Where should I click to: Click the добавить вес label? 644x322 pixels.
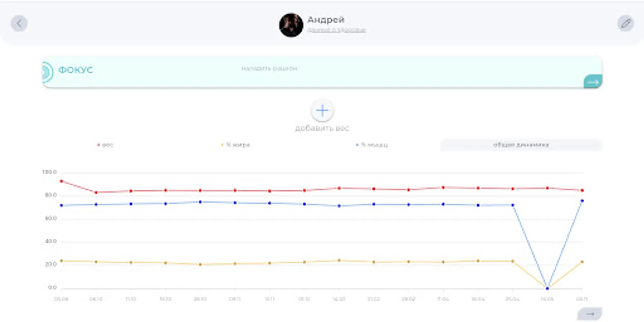point(322,128)
